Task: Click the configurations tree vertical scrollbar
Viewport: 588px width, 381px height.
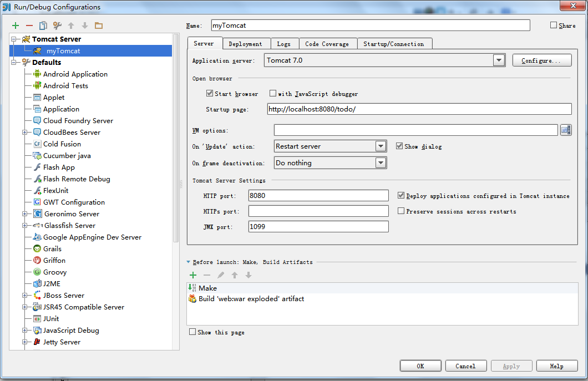Action: coord(176,138)
